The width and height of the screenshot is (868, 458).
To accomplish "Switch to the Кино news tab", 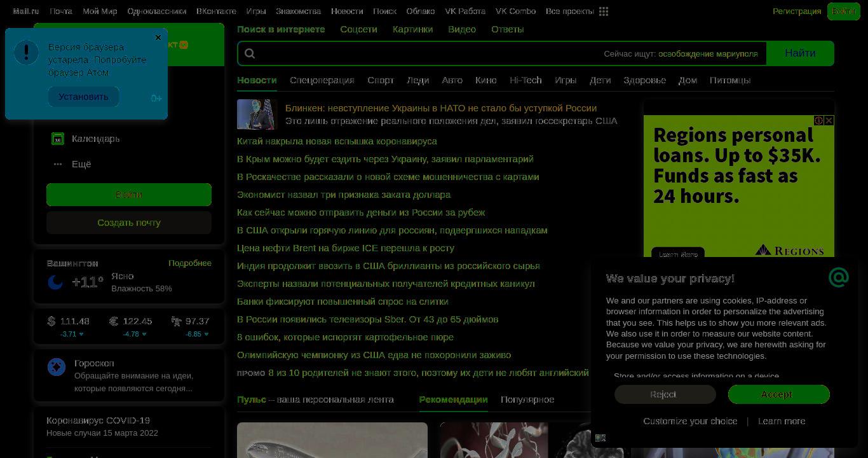I will coord(486,80).
